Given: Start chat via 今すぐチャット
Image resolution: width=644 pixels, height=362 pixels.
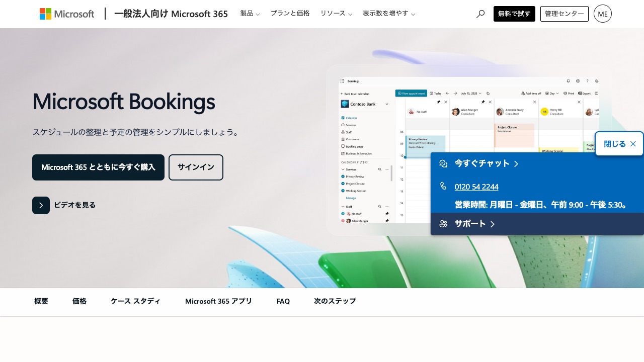Looking at the screenshot, I should tap(487, 163).
